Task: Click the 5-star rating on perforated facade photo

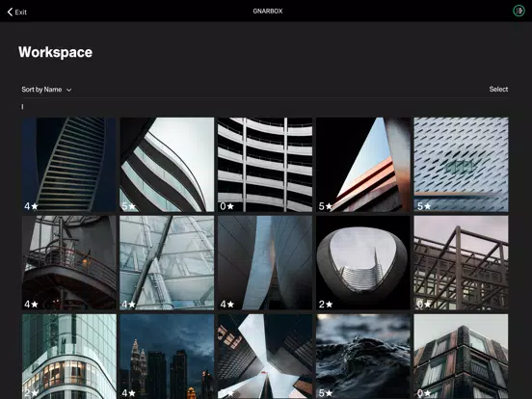Action: point(424,206)
